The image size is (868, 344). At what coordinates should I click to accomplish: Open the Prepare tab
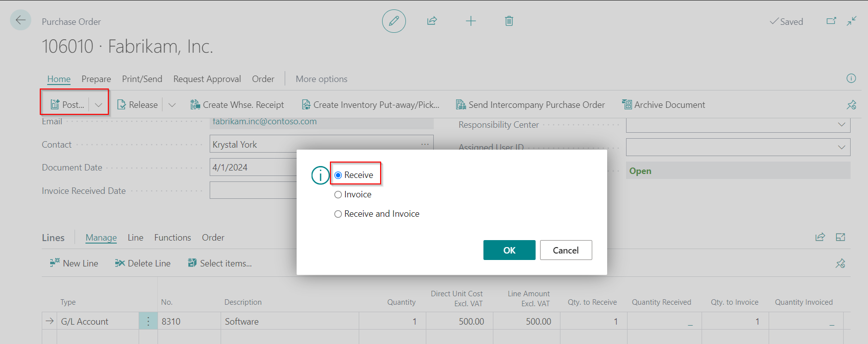tap(96, 79)
